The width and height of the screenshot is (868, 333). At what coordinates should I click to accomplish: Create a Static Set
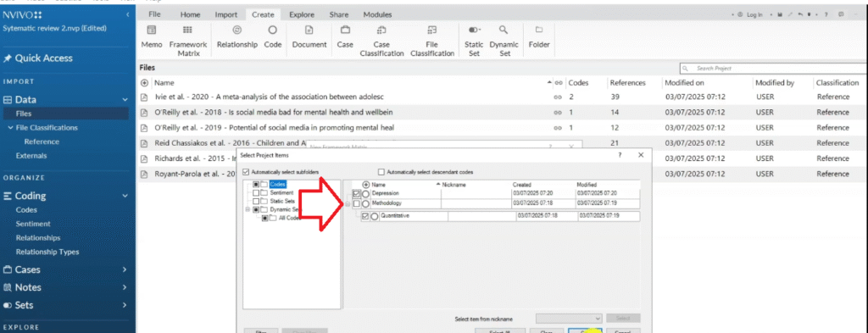474,41
